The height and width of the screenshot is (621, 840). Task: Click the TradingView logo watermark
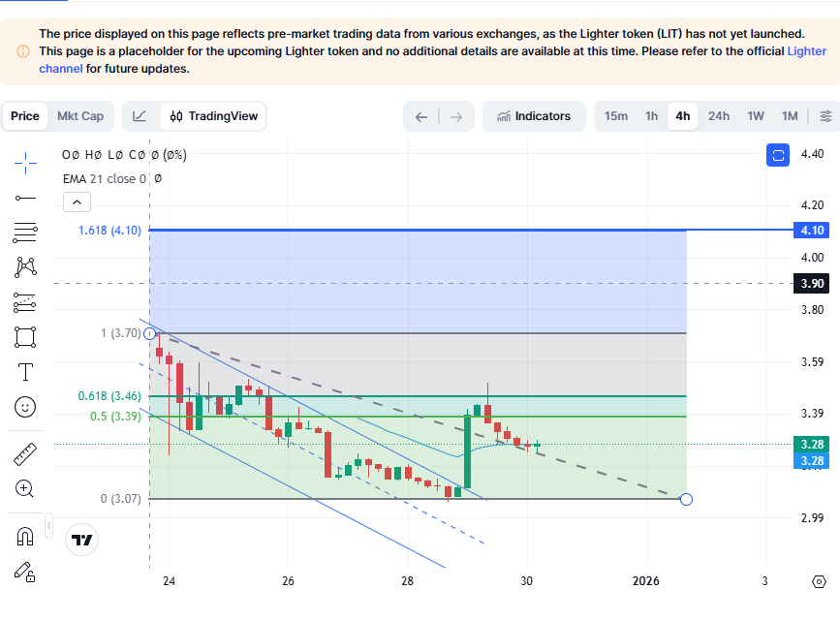(81, 540)
